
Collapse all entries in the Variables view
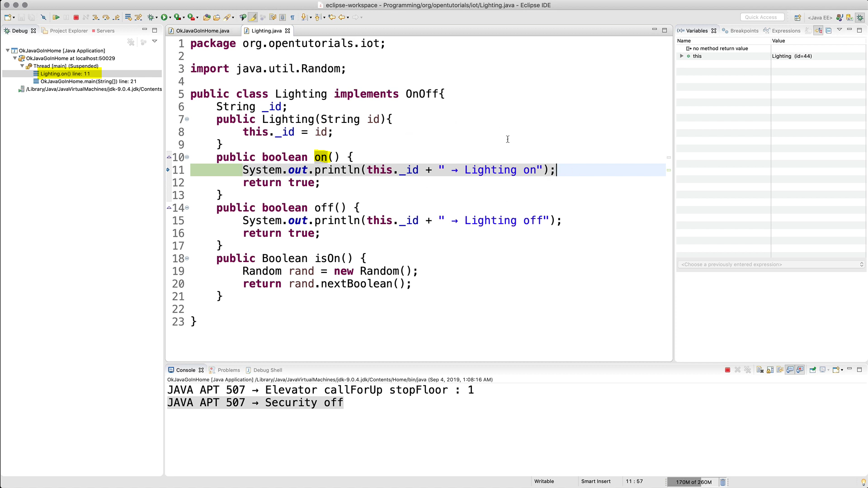point(829,31)
